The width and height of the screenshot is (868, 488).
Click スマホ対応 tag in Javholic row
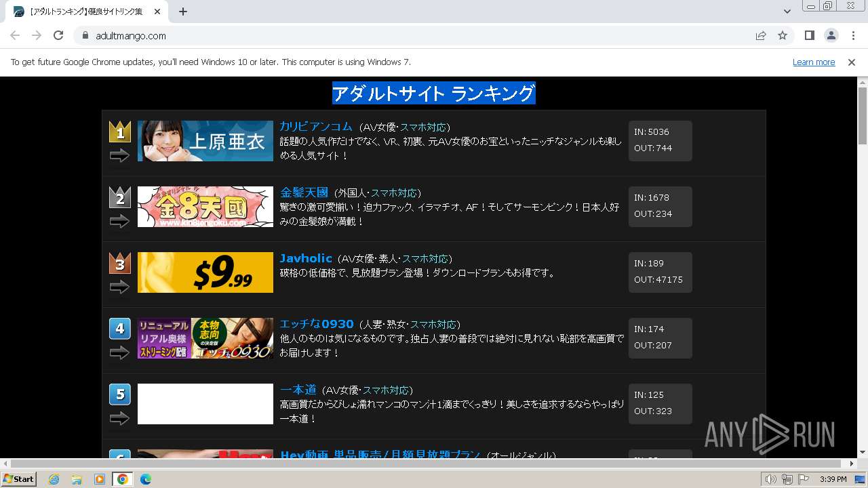click(425, 259)
